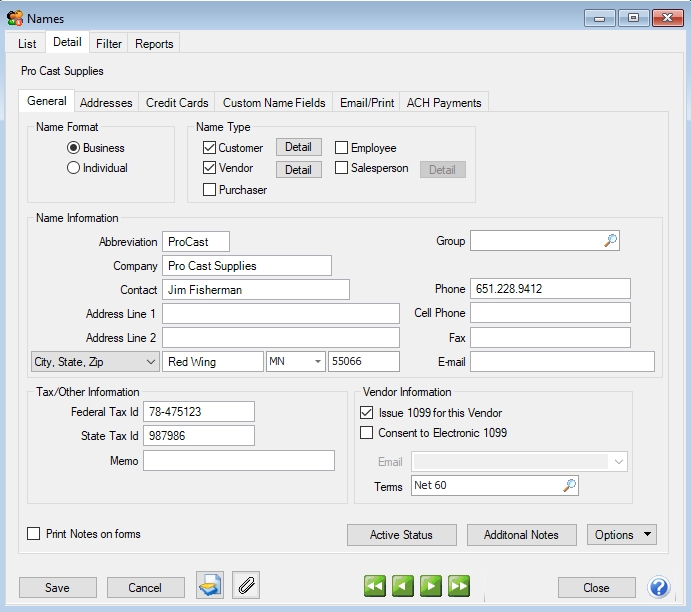
Task: Click the paperclip attachment icon
Action: (x=245, y=586)
